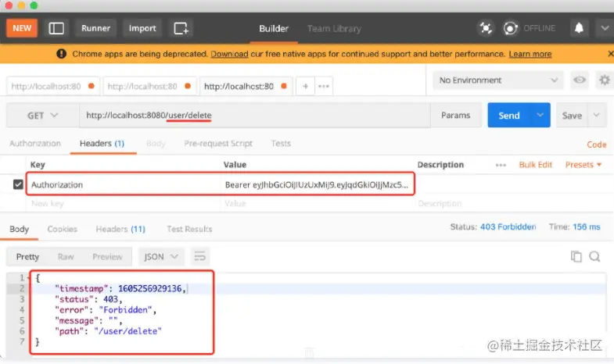Open the Runner
614x364 pixels.
pos(95,28)
